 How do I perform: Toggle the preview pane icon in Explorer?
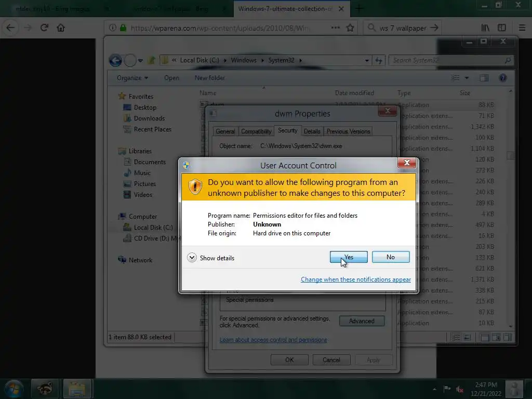484,78
